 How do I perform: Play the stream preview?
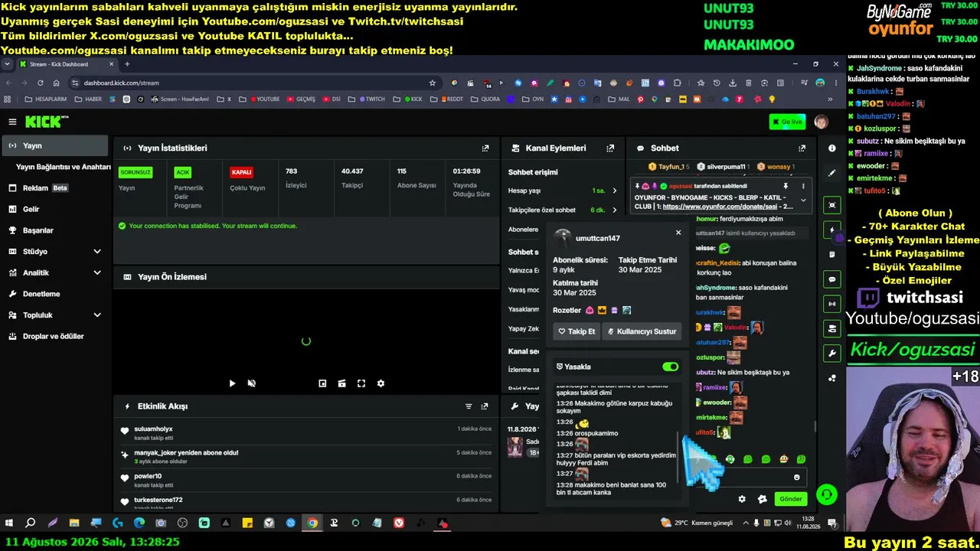232,383
